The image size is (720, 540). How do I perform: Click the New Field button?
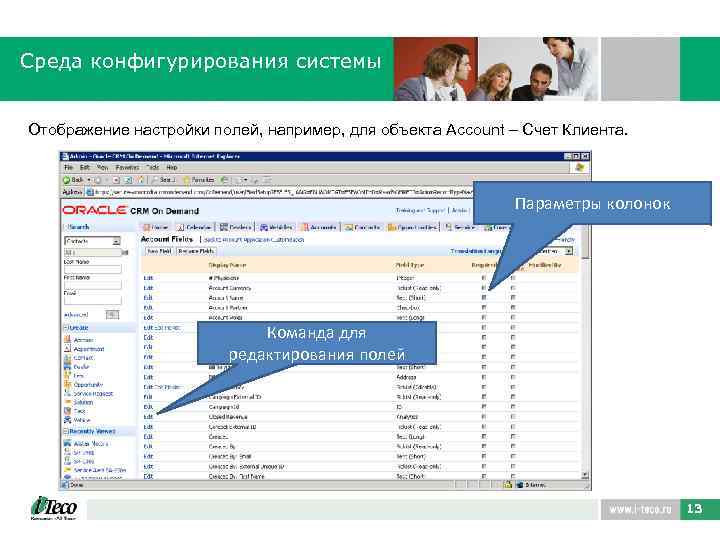[x=159, y=251]
